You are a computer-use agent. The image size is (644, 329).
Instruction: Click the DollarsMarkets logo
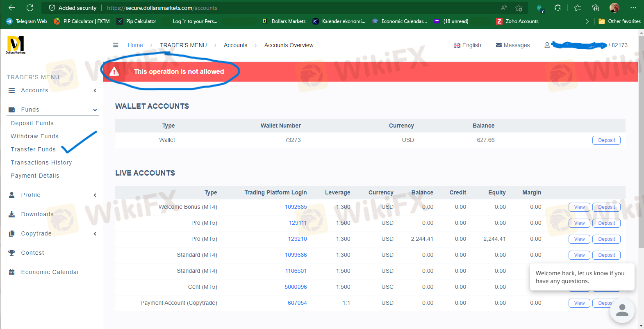pos(16,45)
